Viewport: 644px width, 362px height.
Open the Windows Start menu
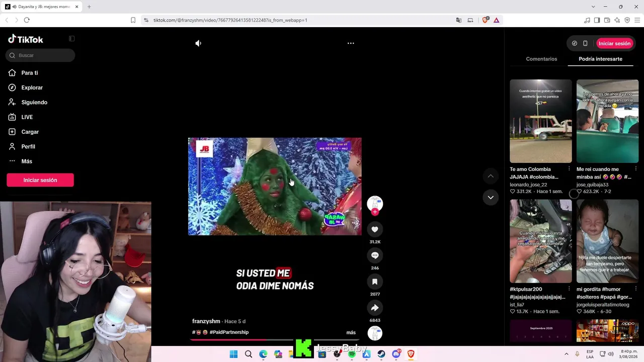(x=233, y=354)
